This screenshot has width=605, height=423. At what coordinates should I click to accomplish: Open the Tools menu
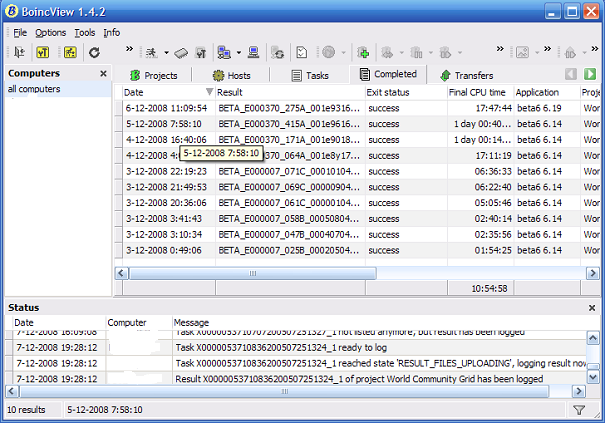coord(84,33)
